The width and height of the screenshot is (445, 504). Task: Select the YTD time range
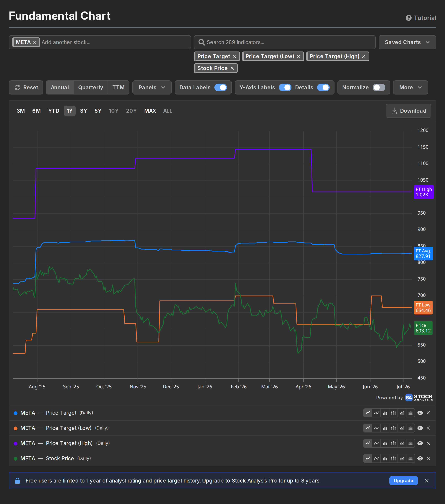coord(54,111)
